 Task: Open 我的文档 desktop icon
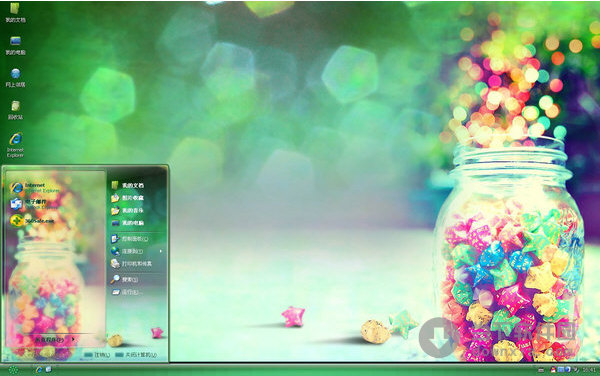[15, 13]
